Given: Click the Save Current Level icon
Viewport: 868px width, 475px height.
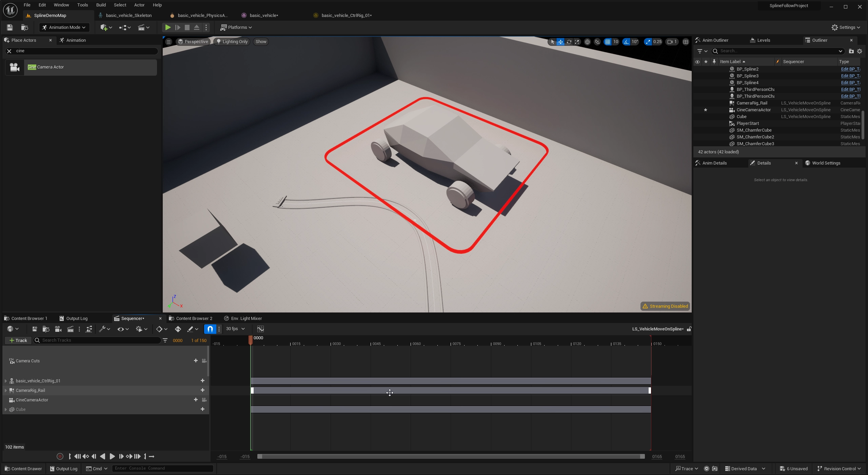Looking at the screenshot, I should pyautogui.click(x=9, y=27).
